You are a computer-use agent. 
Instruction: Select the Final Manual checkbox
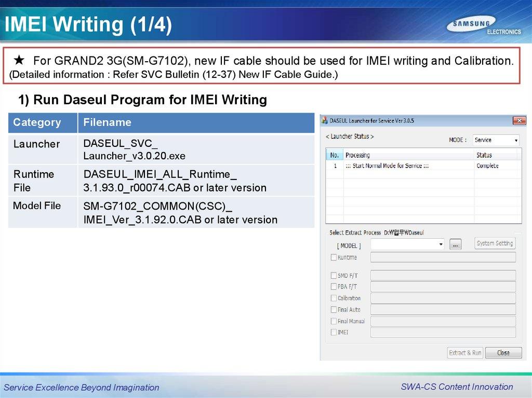tap(334, 321)
